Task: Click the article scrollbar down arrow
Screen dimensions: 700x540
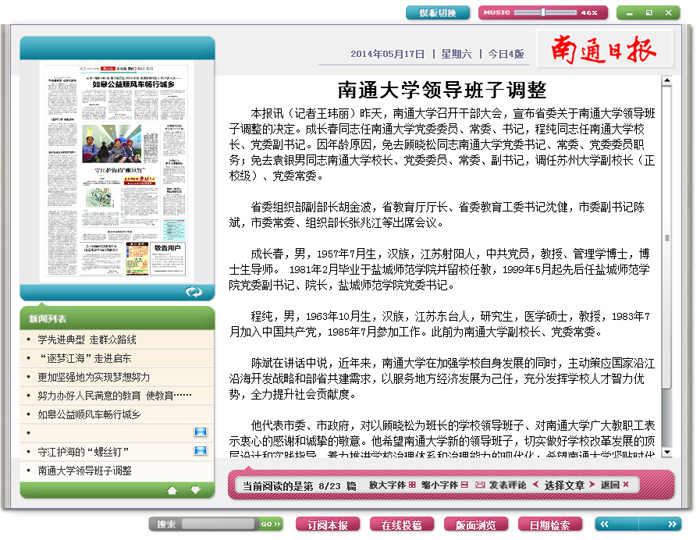Action: pos(667,453)
